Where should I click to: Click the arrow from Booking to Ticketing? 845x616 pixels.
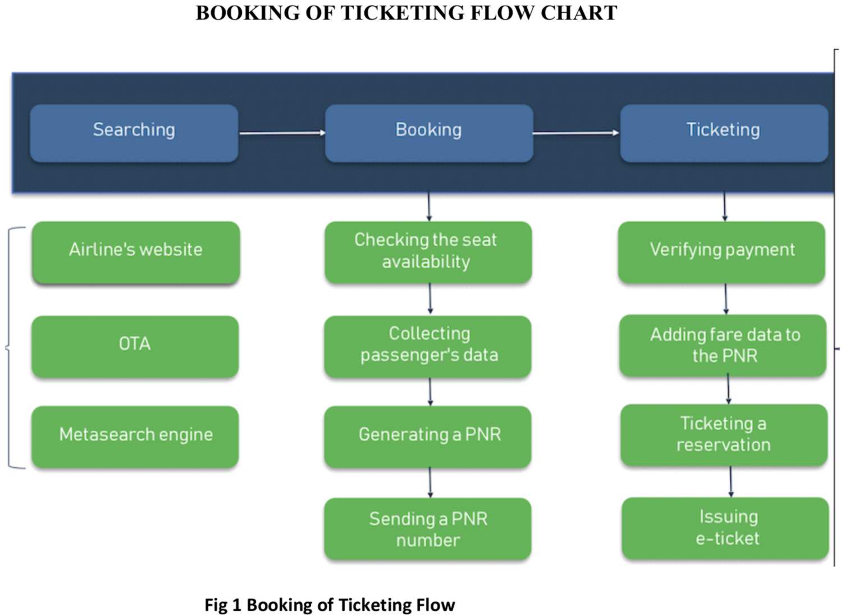click(576, 133)
